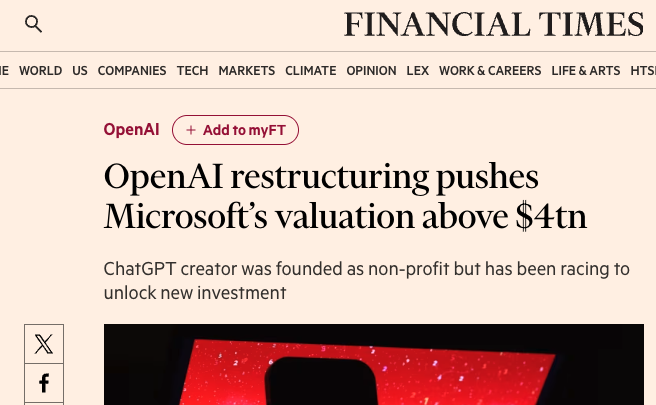Image resolution: width=656 pixels, height=405 pixels.
Task: Select Opinion in navigation bar
Action: [372, 70]
